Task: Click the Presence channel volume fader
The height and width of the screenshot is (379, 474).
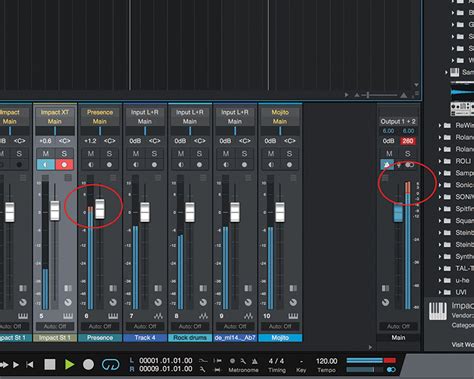Action: [x=100, y=209]
